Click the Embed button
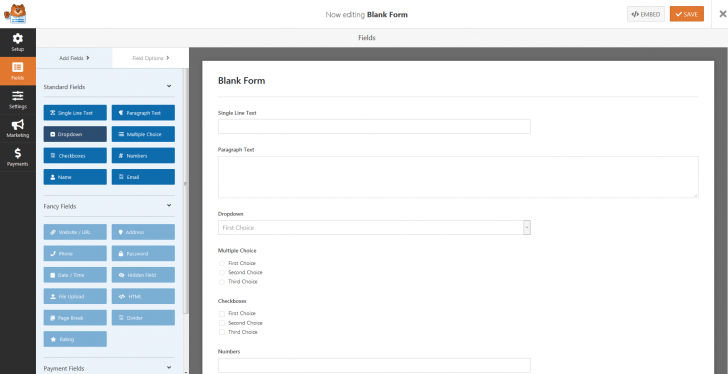 pos(646,14)
